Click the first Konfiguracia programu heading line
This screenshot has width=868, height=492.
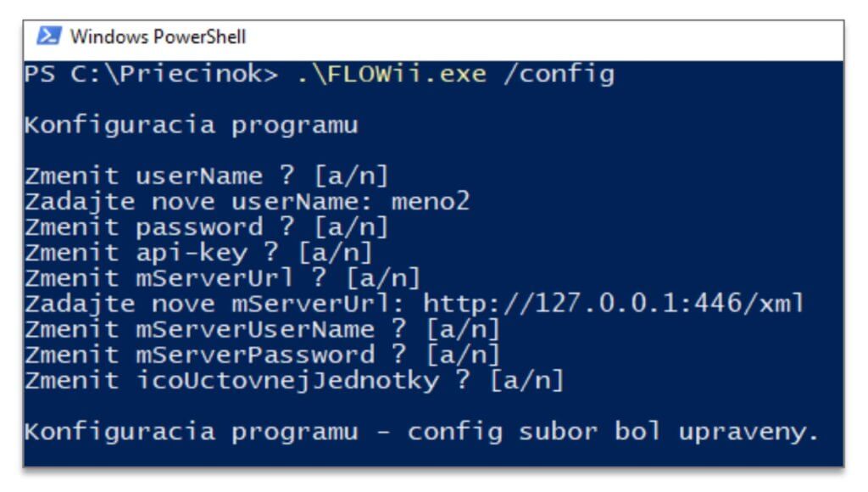click(192, 126)
